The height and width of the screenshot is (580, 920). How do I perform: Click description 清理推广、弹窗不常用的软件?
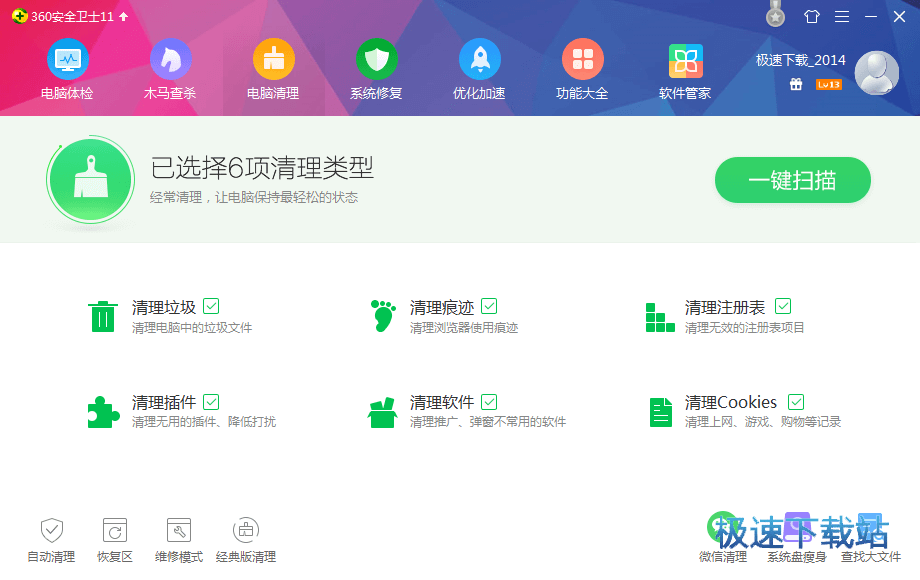[x=488, y=422]
